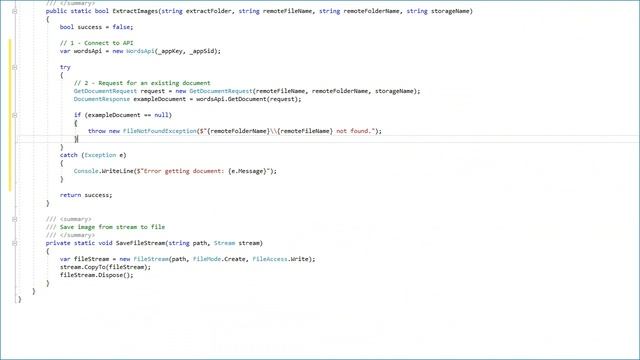Click 'Save image from stream to file' comment
Image resolution: width=640 pixels, height=360 pixels.
pyautogui.click(x=112, y=227)
